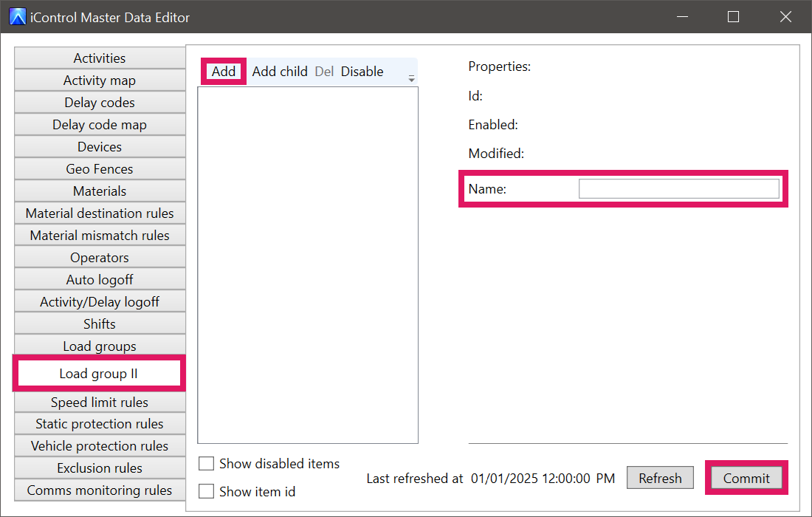Focus the Name text field

point(679,188)
